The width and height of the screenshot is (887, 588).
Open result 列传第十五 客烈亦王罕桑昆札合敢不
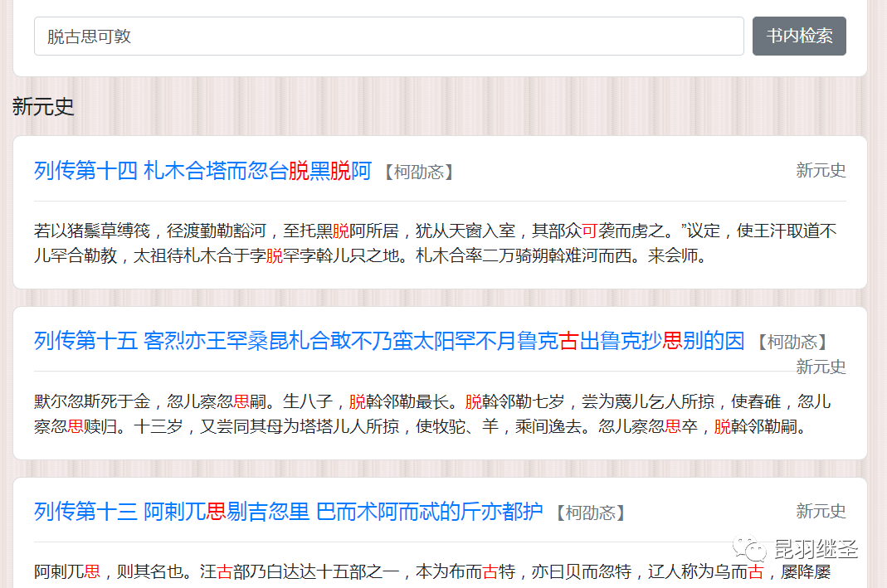point(389,341)
